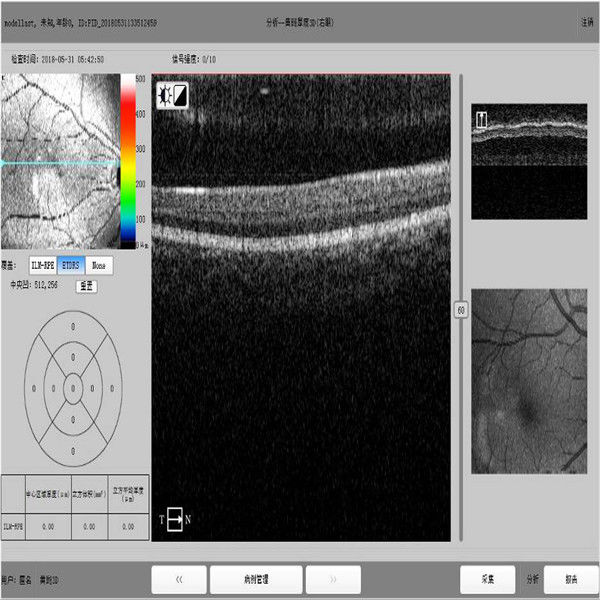Open the 报表 report tab
Screen dimensions: 600x600
coord(571,579)
